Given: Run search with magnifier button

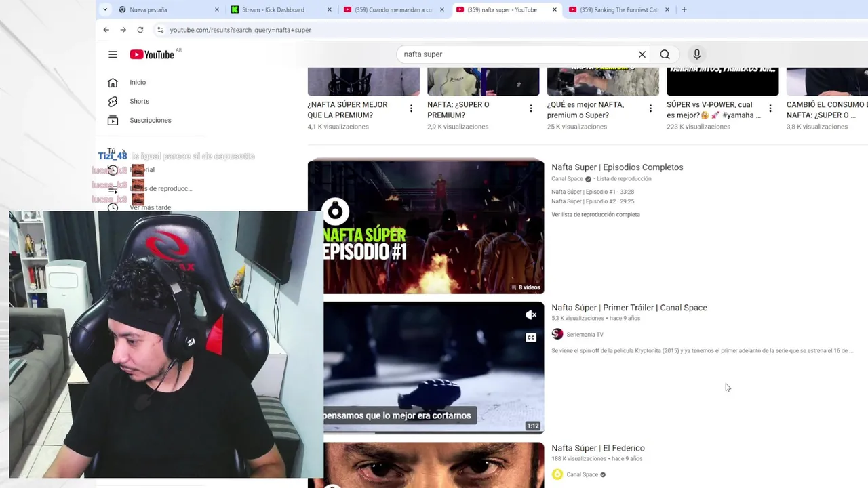Looking at the screenshot, I should (665, 54).
